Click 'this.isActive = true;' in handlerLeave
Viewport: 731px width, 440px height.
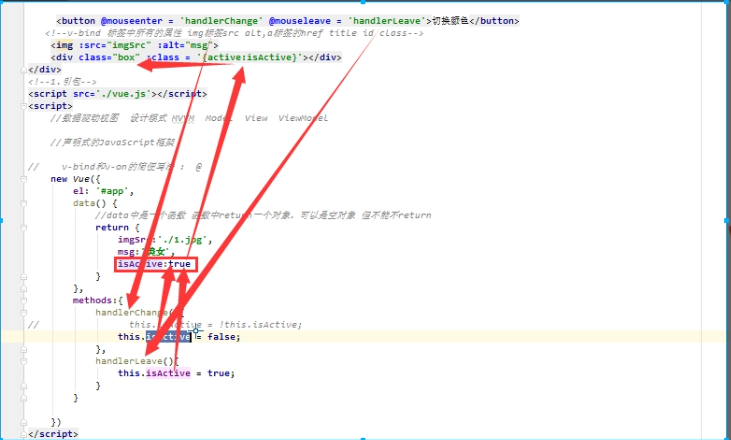tap(176, 373)
